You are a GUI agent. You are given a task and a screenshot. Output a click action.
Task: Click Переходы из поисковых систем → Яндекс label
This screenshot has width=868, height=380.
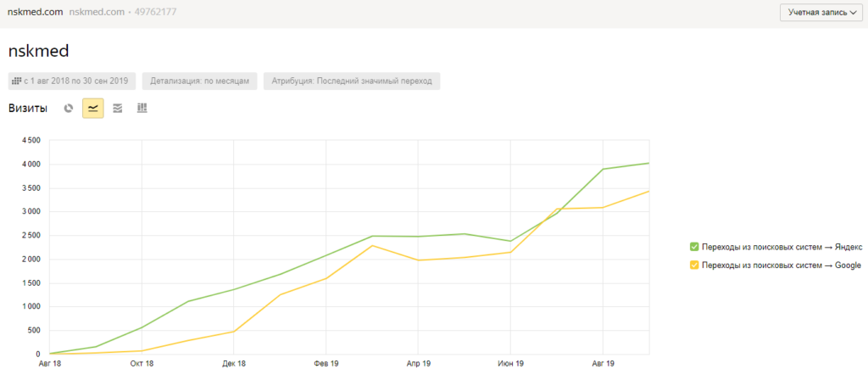(x=782, y=247)
